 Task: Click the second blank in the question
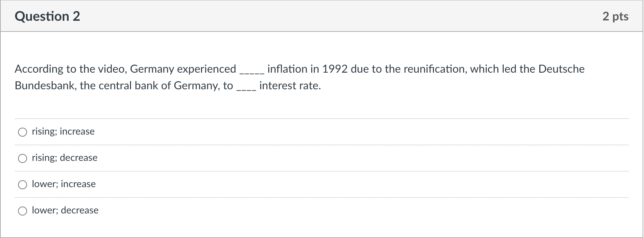coord(246,87)
